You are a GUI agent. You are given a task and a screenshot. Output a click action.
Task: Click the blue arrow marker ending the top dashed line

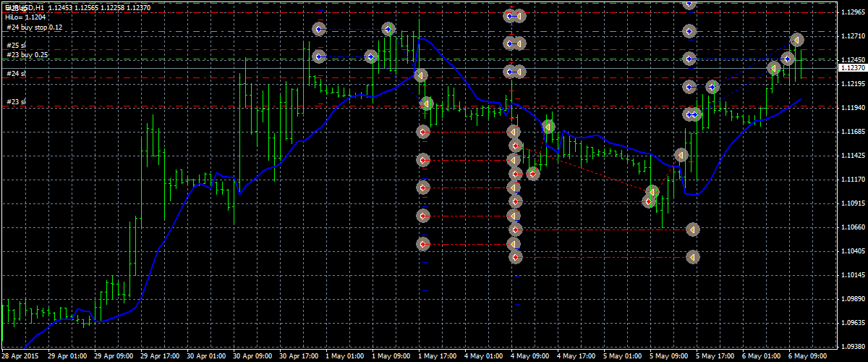pos(388,30)
